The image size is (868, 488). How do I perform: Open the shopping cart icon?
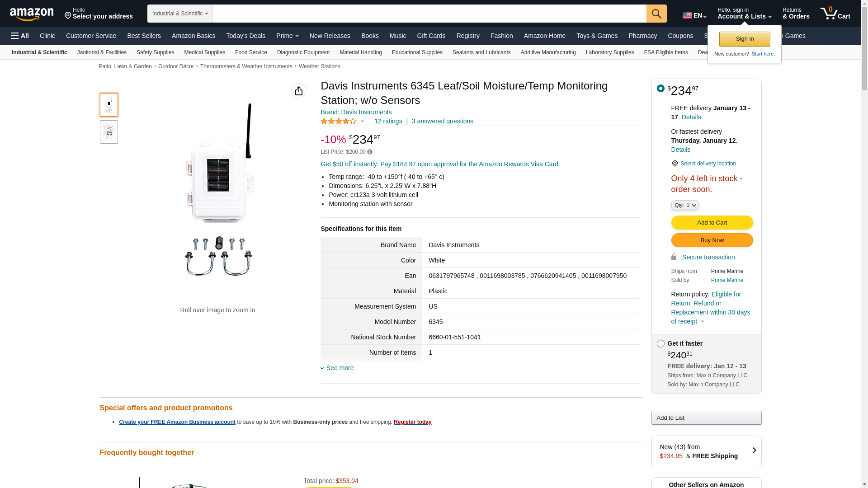point(835,14)
